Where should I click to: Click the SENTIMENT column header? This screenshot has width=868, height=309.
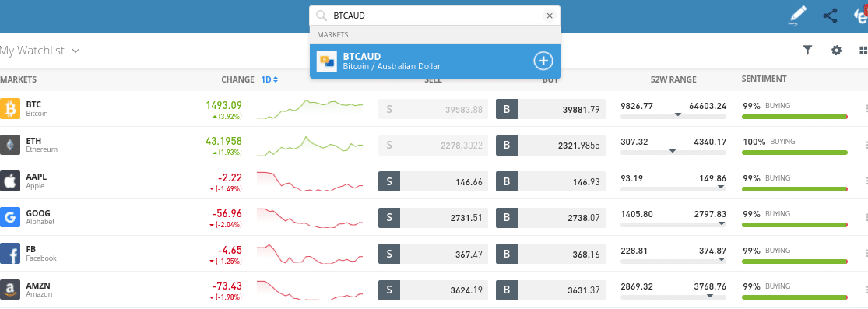pos(764,79)
